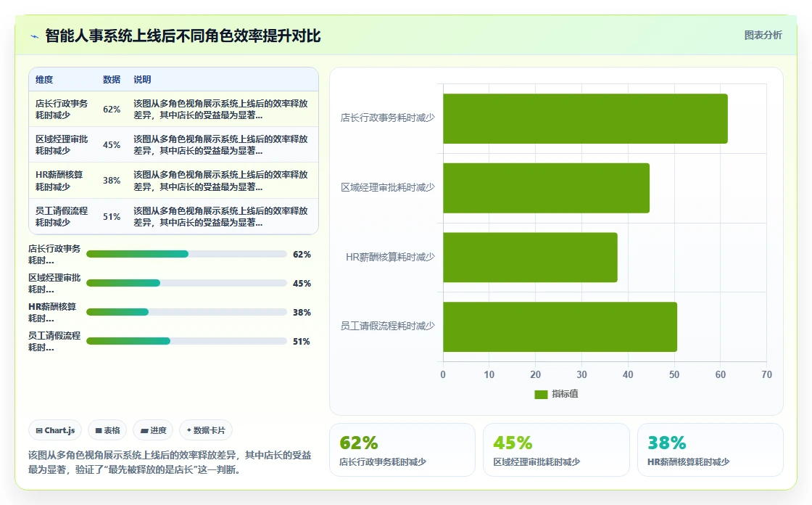Viewport: 812px width, 505px height.
Task: Click the 45% progress bar for 区域经理审批
Action: tap(186, 283)
